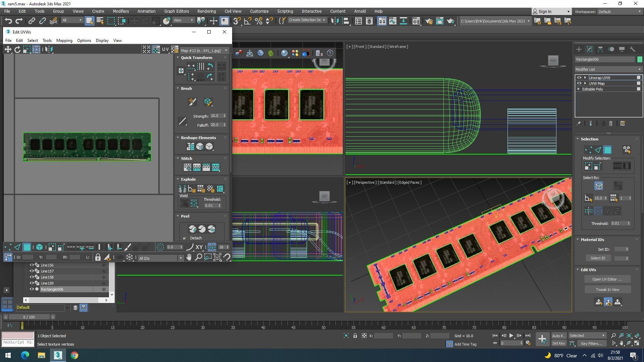Click the Set Key button
This screenshot has height=362, width=644.
(x=558, y=343)
